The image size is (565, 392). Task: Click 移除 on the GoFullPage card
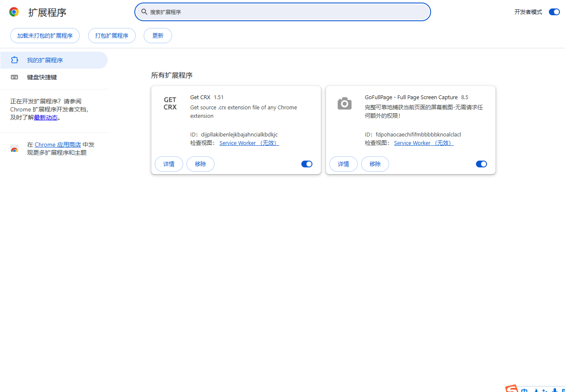375,164
